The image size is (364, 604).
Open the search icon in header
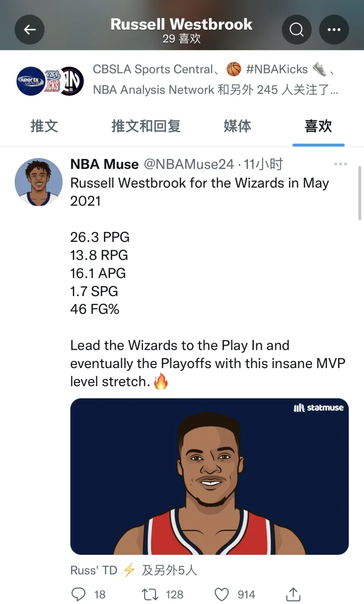click(x=297, y=30)
